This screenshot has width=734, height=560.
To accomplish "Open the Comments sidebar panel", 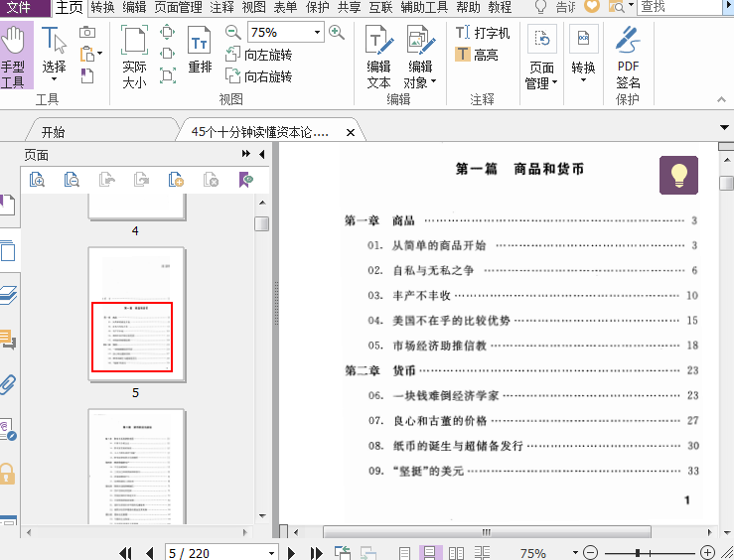I will pyautogui.click(x=8, y=340).
